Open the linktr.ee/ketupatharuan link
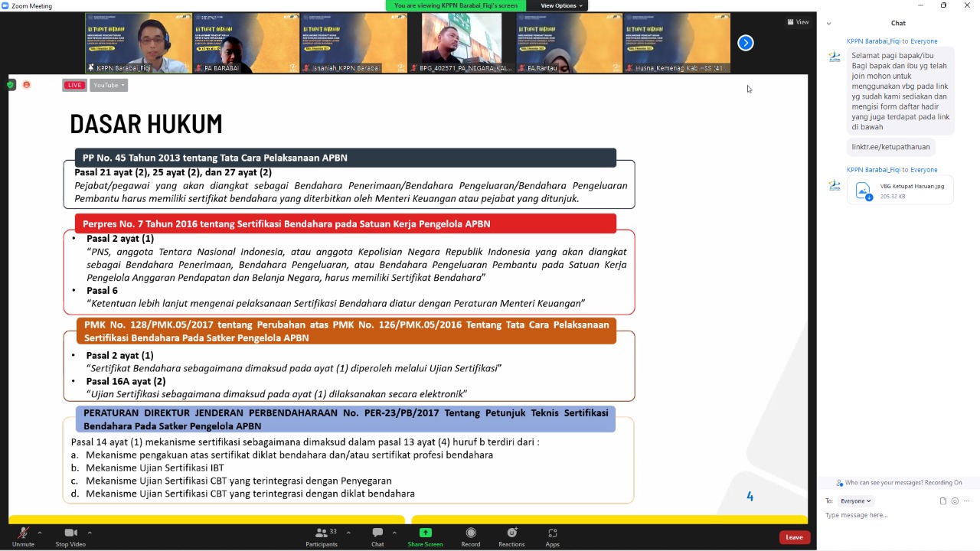Viewport: 980px width, 551px height. [890, 147]
